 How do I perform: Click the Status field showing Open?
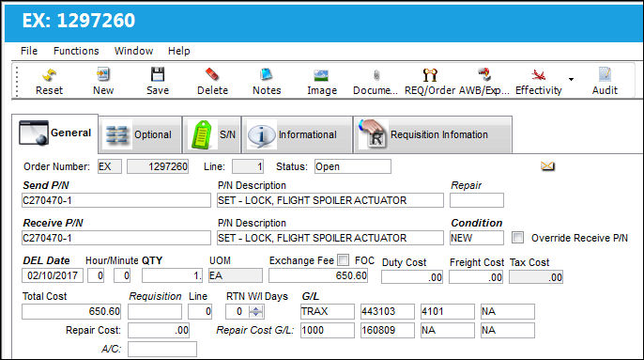(x=353, y=166)
